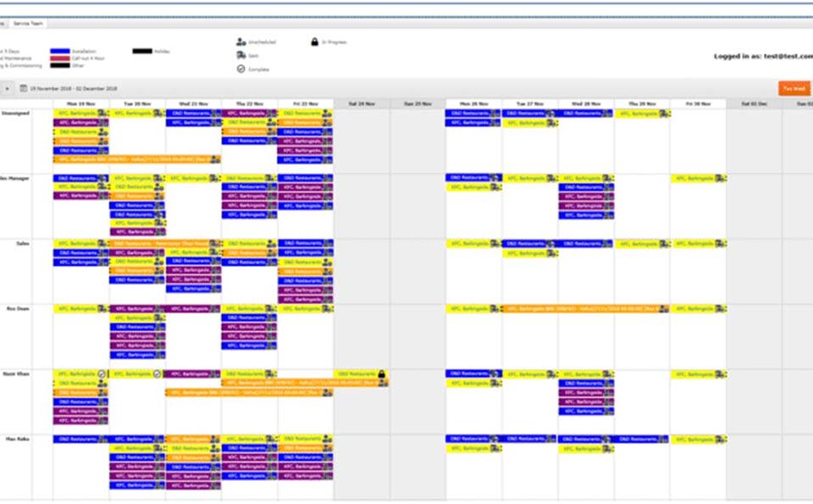Click truck icon on Ros Dean's Fri 23 Nov job
This screenshot has height=504, width=813.
(x=327, y=309)
